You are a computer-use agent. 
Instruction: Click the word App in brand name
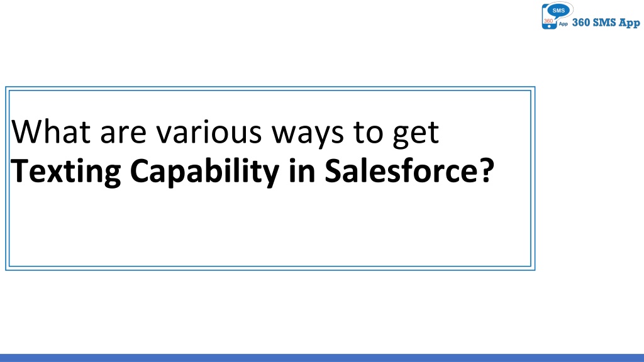click(x=630, y=23)
